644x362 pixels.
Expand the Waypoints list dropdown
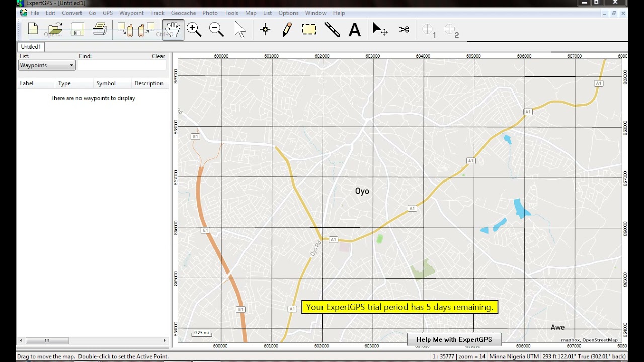tap(47, 65)
